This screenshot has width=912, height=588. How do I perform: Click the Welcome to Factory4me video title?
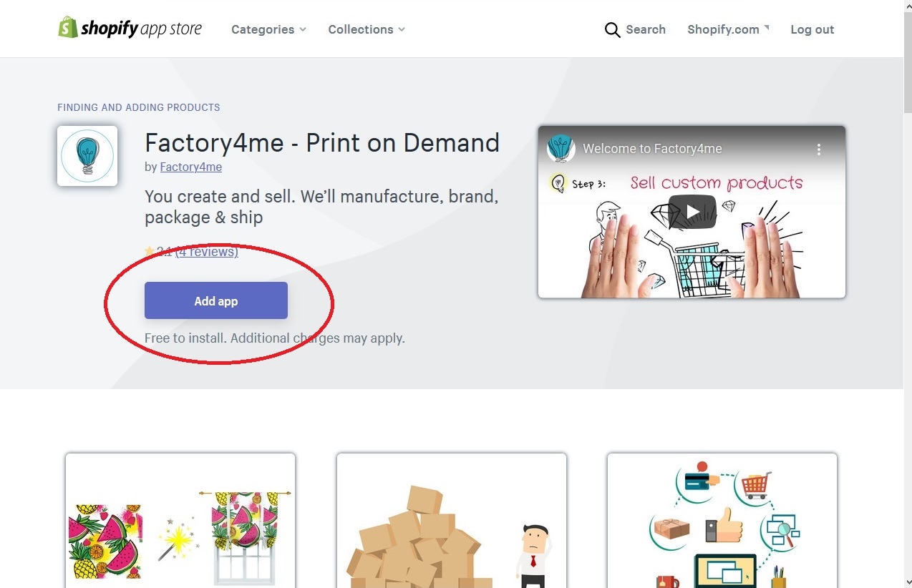[x=652, y=149]
